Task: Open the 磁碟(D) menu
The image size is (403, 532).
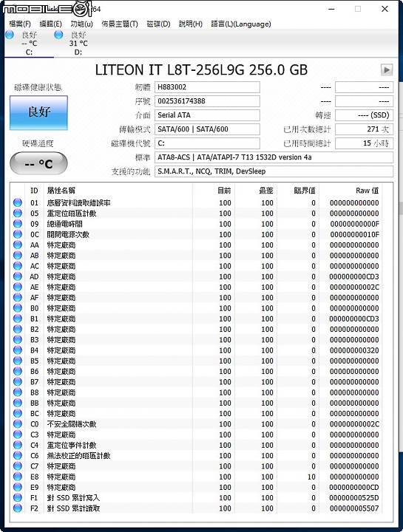Action: (158, 24)
